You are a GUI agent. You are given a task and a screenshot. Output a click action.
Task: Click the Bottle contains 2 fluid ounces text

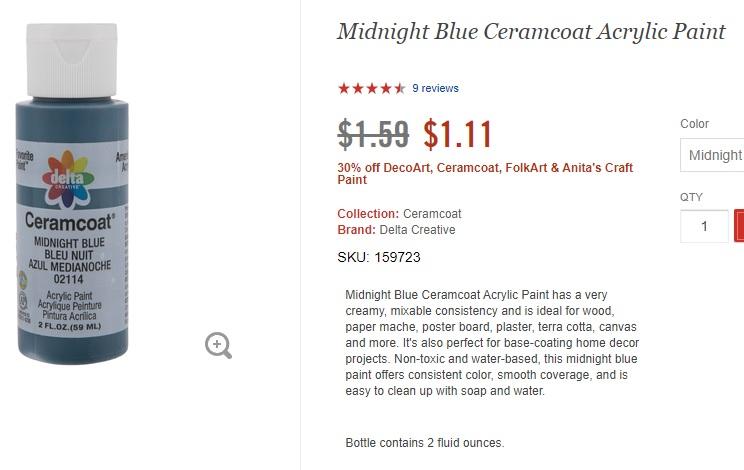coord(425,443)
